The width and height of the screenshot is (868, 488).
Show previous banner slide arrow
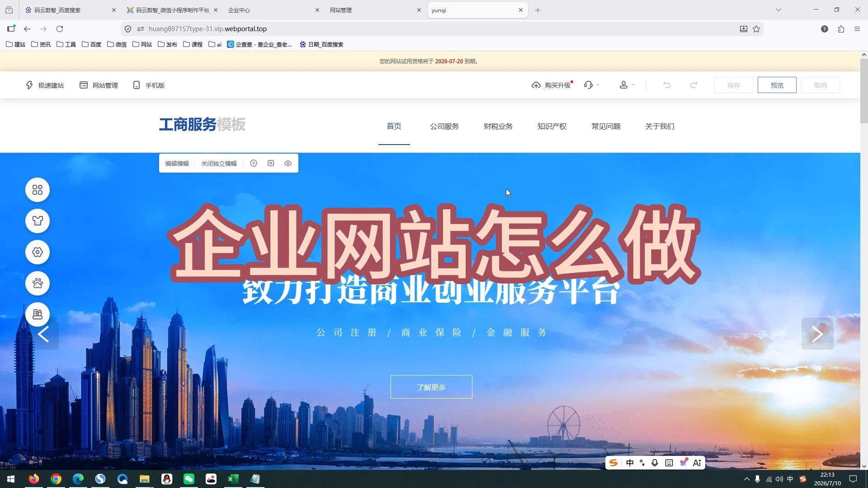click(x=43, y=334)
